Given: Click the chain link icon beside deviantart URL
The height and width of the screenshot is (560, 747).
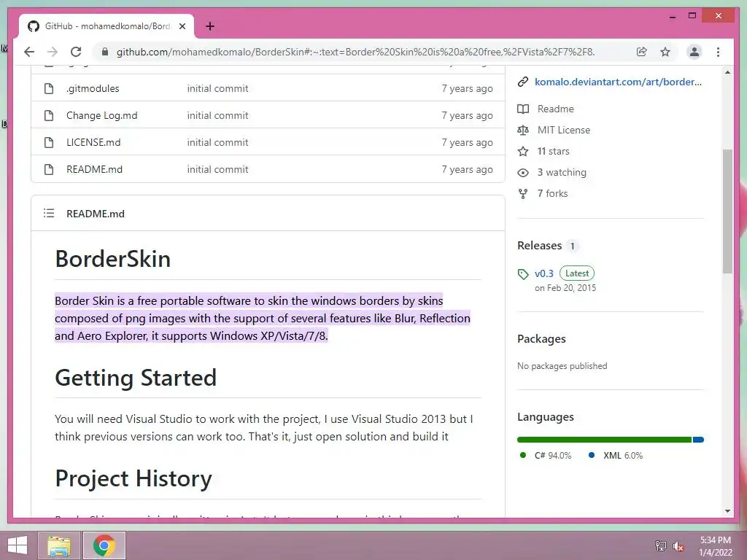Looking at the screenshot, I should point(522,82).
